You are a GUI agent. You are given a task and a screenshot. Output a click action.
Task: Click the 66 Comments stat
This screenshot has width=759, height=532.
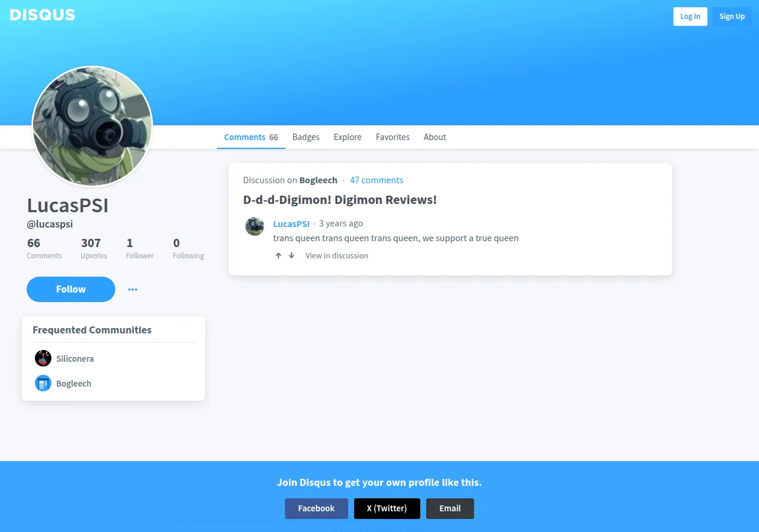click(x=44, y=248)
